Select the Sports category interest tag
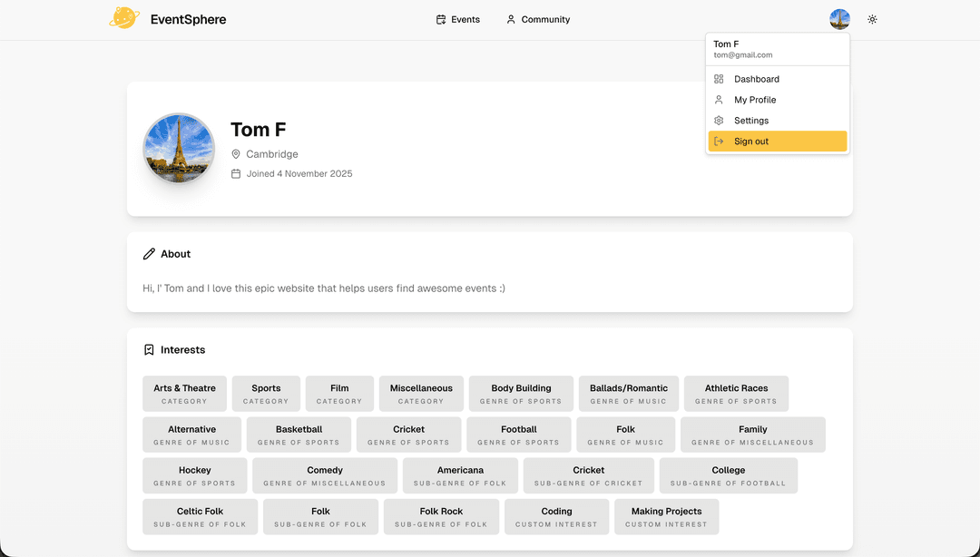980x557 pixels. point(266,393)
